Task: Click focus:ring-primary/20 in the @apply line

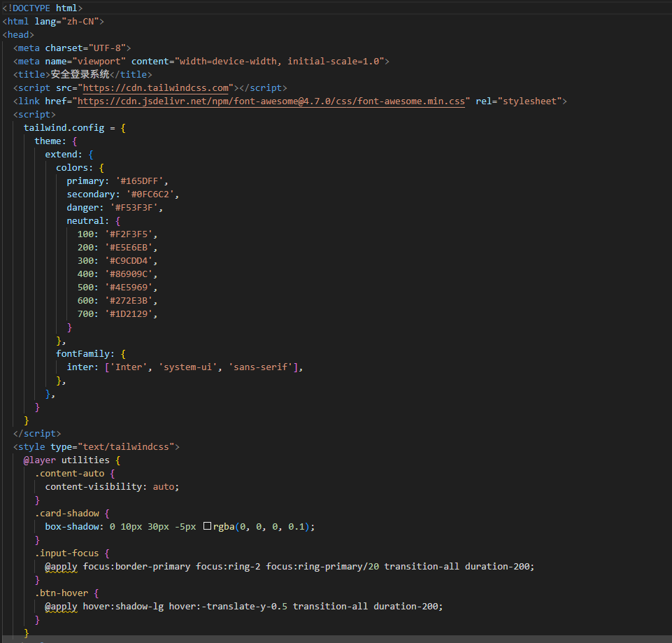Action: click(x=322, y=567)
